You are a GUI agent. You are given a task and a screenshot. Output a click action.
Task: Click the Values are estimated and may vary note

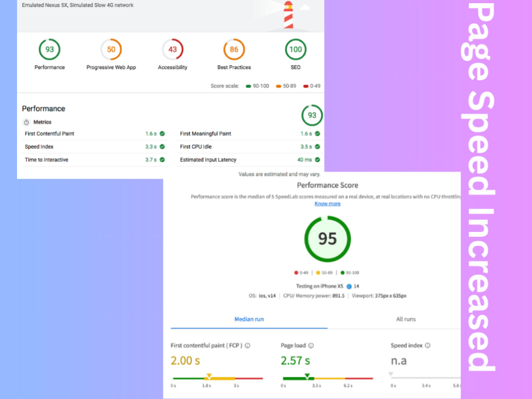[279, 174]
